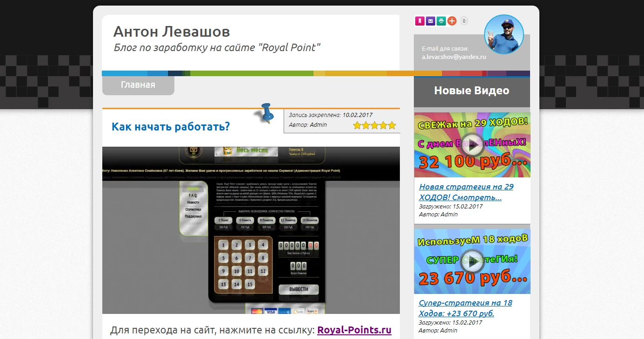Click the share counter showing 0
644x339 pixels.
click(x=464, y=21)
